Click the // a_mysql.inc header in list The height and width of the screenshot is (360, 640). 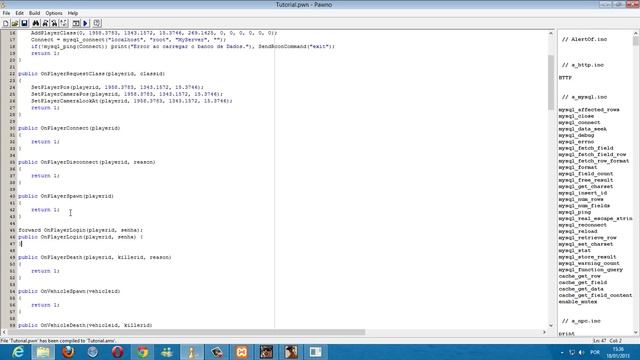coord(584,97)
